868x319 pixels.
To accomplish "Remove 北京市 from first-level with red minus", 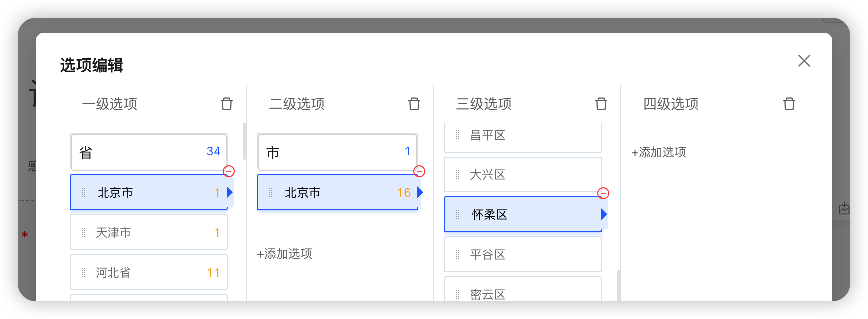I will click(229, 171).
